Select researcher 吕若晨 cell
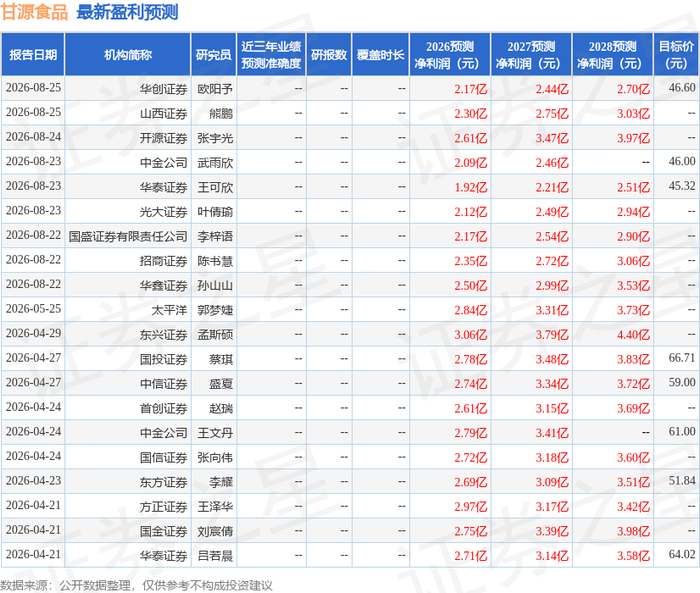The height and width of the screenshot is (593, 700). (x=215, y=556)
